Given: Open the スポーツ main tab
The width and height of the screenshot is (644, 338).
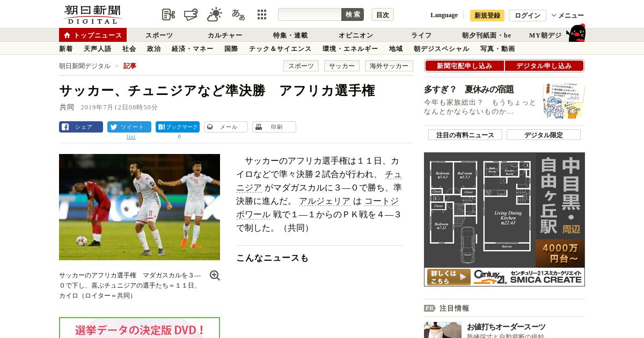Looking at the screenshot, I should [159, 35].
